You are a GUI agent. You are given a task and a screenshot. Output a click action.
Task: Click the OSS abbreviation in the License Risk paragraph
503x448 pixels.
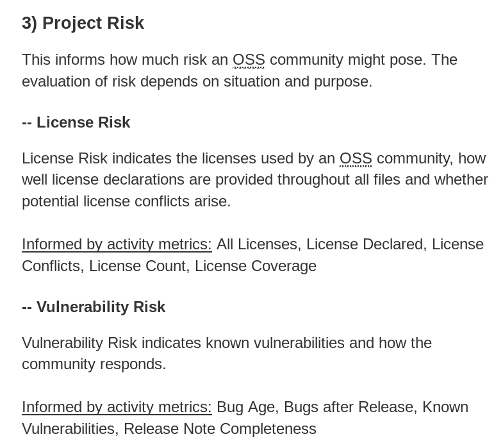[356, 158]
